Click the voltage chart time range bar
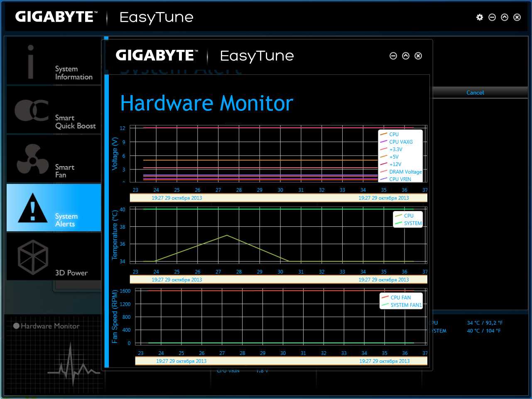The image size is (532, 399). (278, 198)
